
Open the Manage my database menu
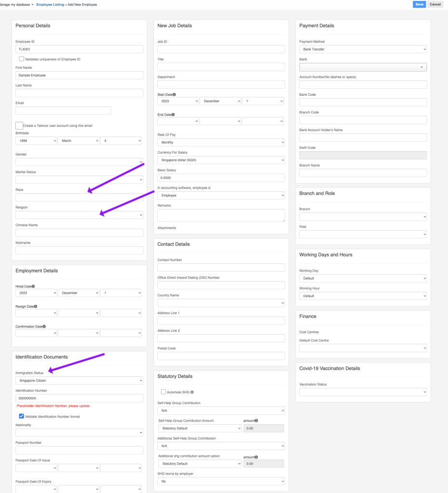[x=17, y=4]
